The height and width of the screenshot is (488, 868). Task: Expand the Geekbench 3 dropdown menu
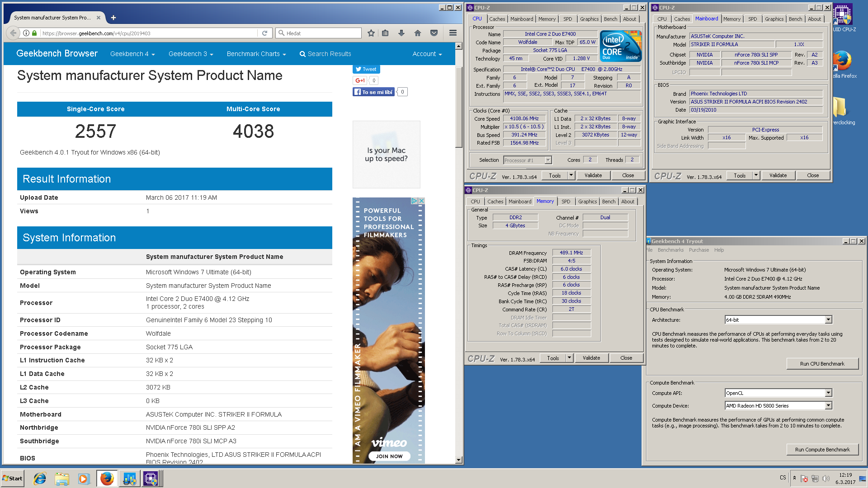pos(191,54)
